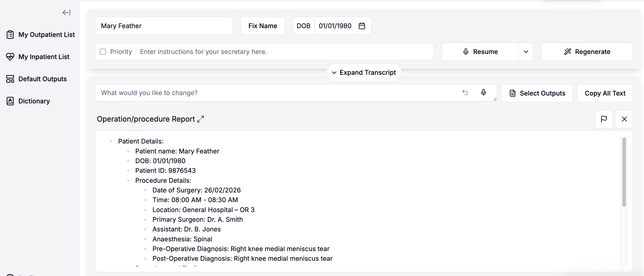Click the outpatient clipboard icon
Image resolution: width=644 pixels, height=276 pixels.
pos(10,35)
